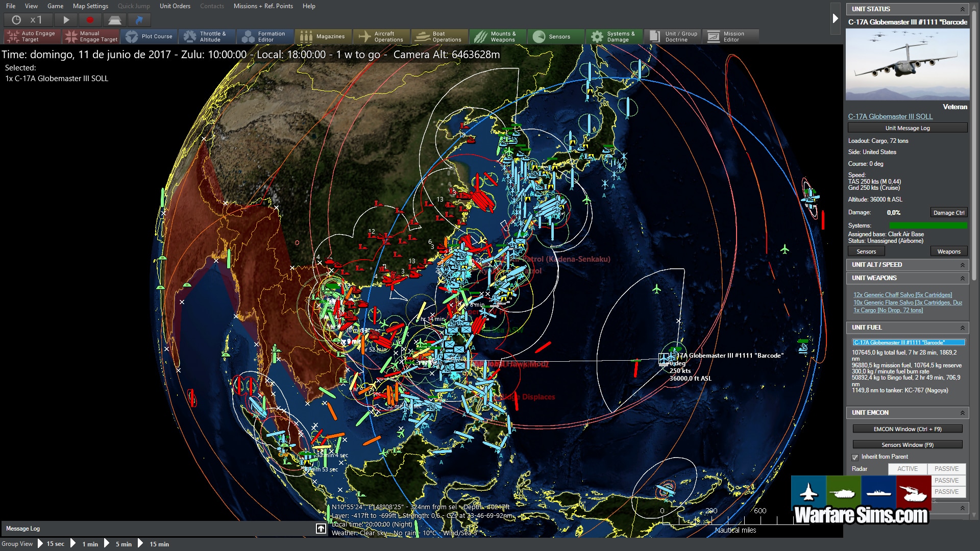Open EMCON Window (Ctrl + F9)
The image size is (980, 551).
click(907, 429)
